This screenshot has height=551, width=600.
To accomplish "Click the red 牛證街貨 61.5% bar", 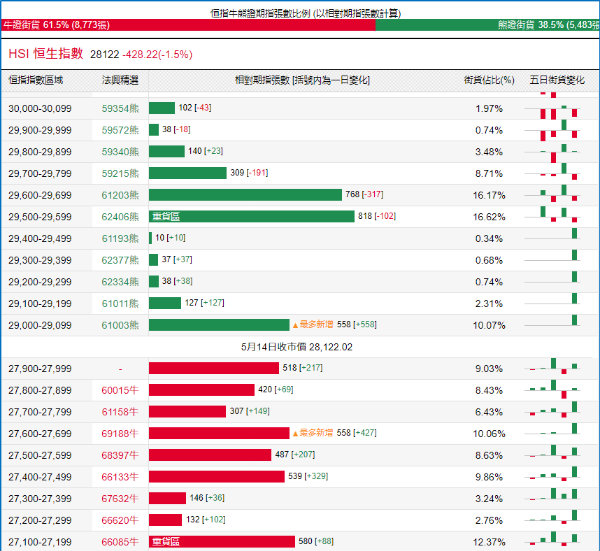I will click(188, 25).
